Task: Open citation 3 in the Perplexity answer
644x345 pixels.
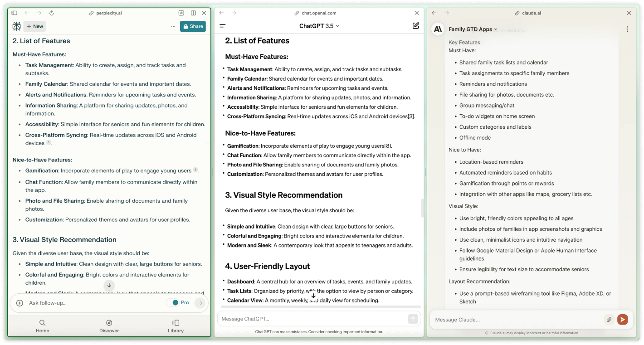Action: click(x=49, y=142)
